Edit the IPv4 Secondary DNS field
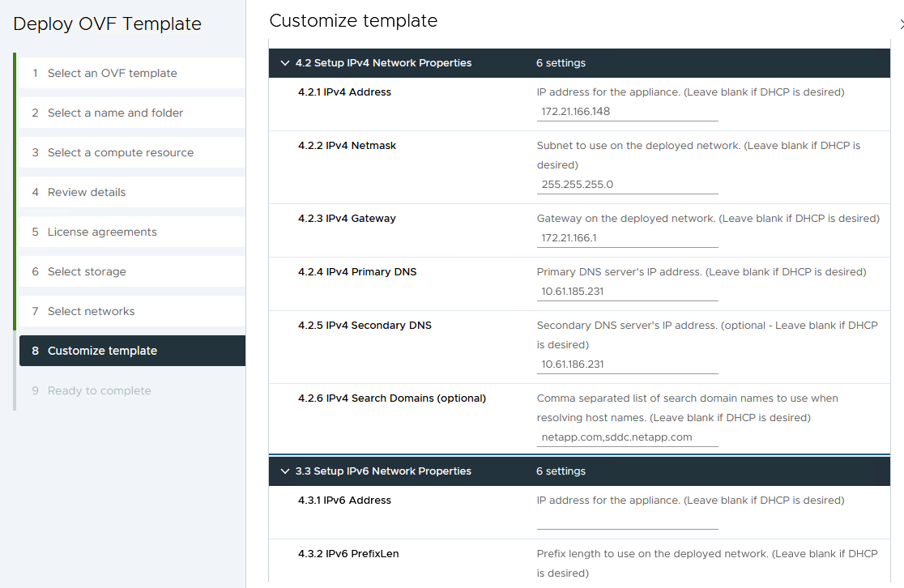This screenshot has width=904, height=588. (x=627, y=364)
